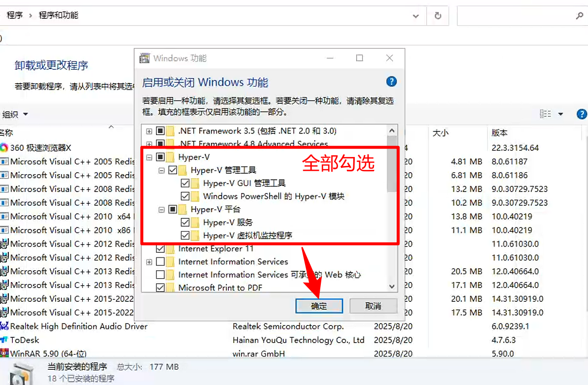Viewport: 588px width, 385px height.
Task: Click the Windows 功能 title bar icon
Action: [144, 58]
